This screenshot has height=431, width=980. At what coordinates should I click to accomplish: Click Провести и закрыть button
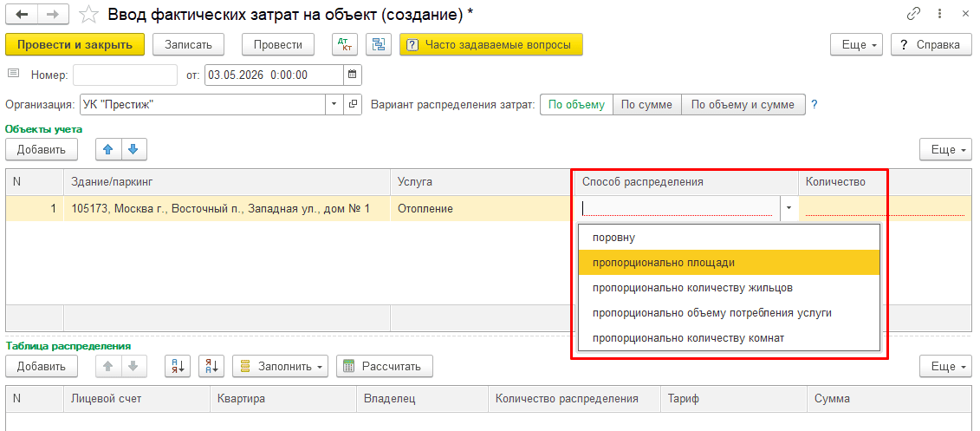(75, 44)
